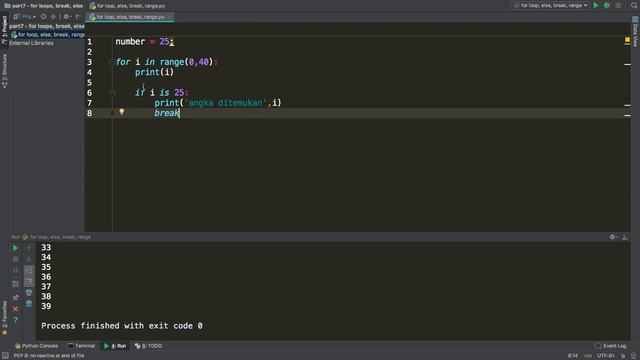The image size is (640, 360).
Task: Click the Up the Stack Trace arrow
Action: point(29,248)
